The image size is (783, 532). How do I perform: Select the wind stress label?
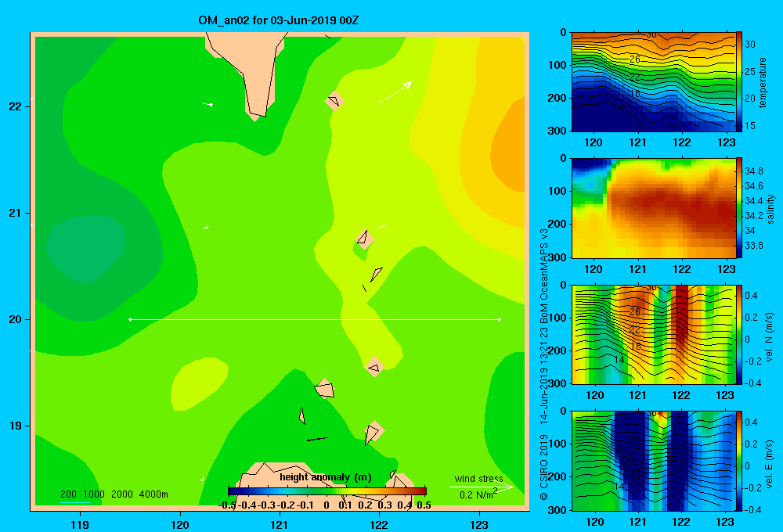(x=478, y=479)
